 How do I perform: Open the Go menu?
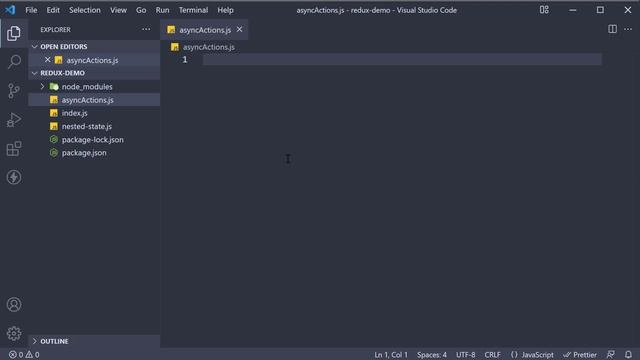pyautogui.click(x=141, y=10)
